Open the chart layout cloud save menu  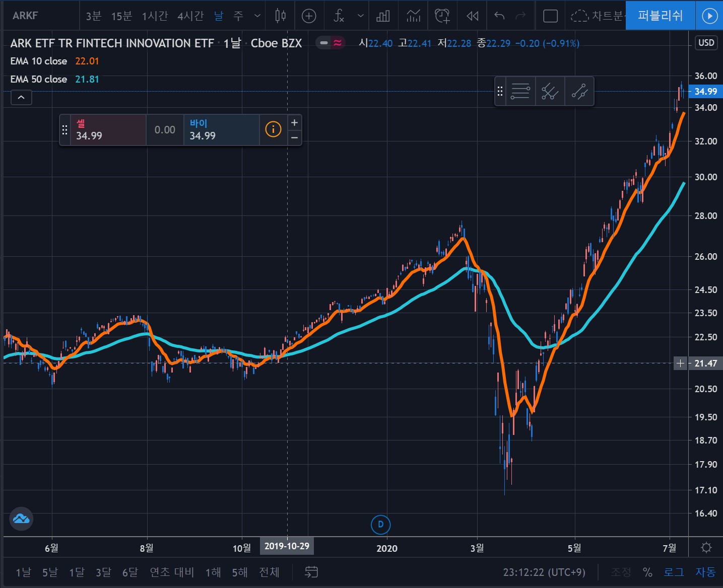coord(597,16)
